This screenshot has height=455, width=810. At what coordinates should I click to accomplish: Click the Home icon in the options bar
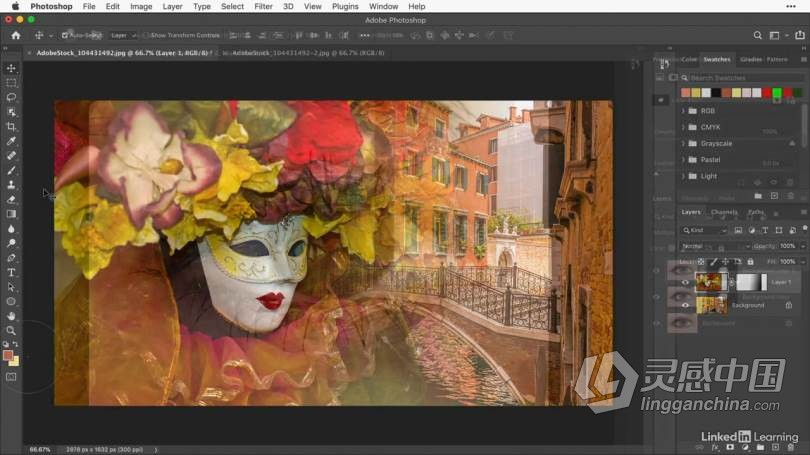[16, 35]
